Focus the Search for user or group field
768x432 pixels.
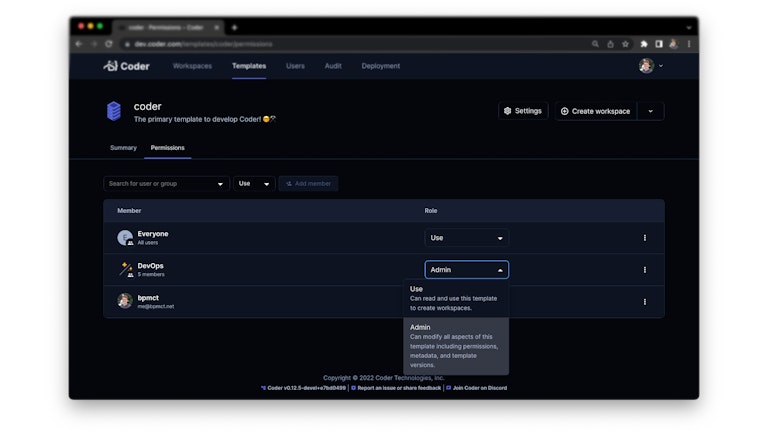tap(166, 184)
